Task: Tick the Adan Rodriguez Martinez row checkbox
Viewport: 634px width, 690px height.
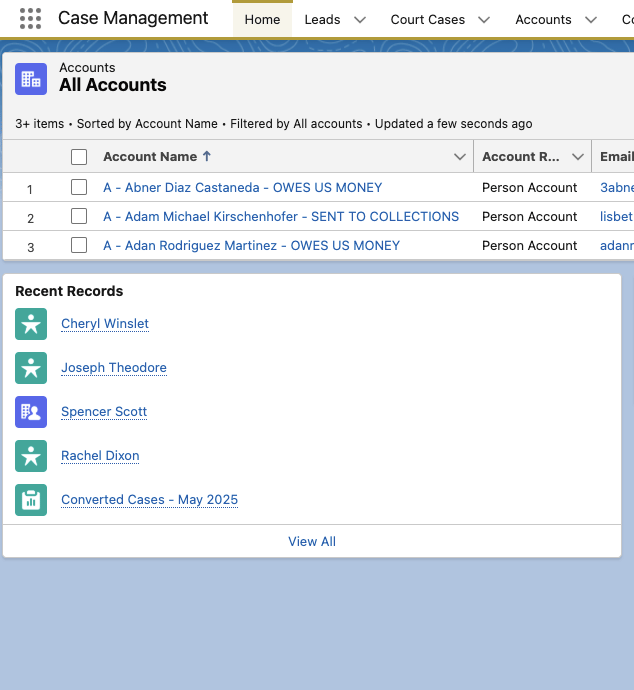Action: click(x=79, y=245)
